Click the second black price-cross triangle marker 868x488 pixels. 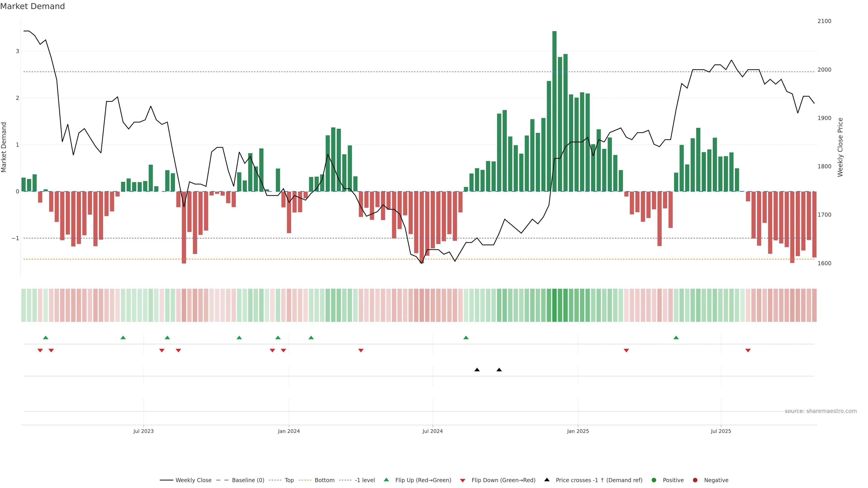click(x=499, y=370)
